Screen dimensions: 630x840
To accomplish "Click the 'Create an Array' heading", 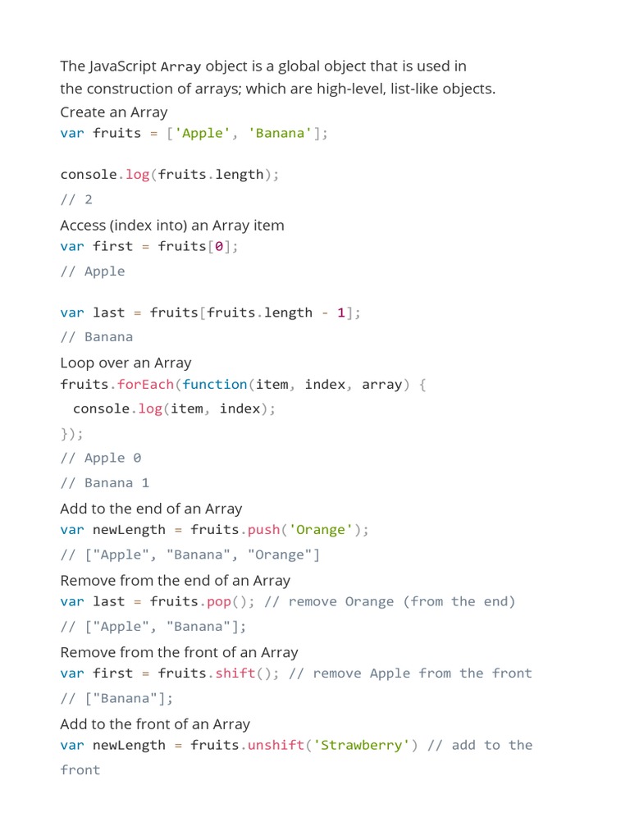I will (x=113, y=112).
